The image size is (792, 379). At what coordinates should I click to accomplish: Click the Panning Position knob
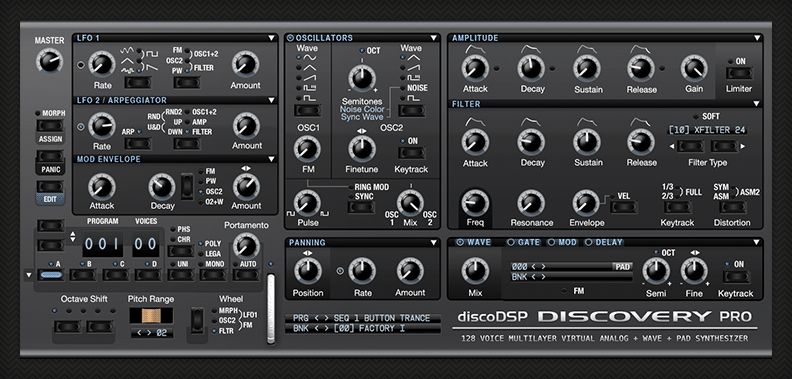point(308,270)
